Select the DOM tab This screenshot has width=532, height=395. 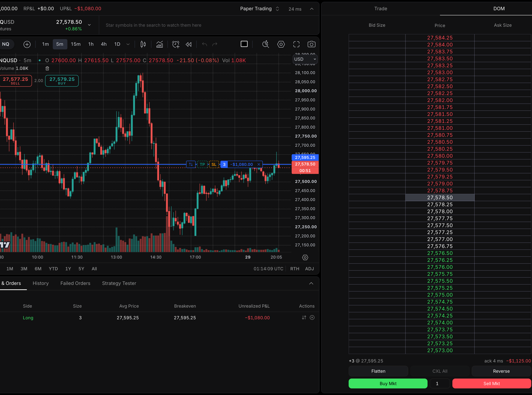pos(499,9)
